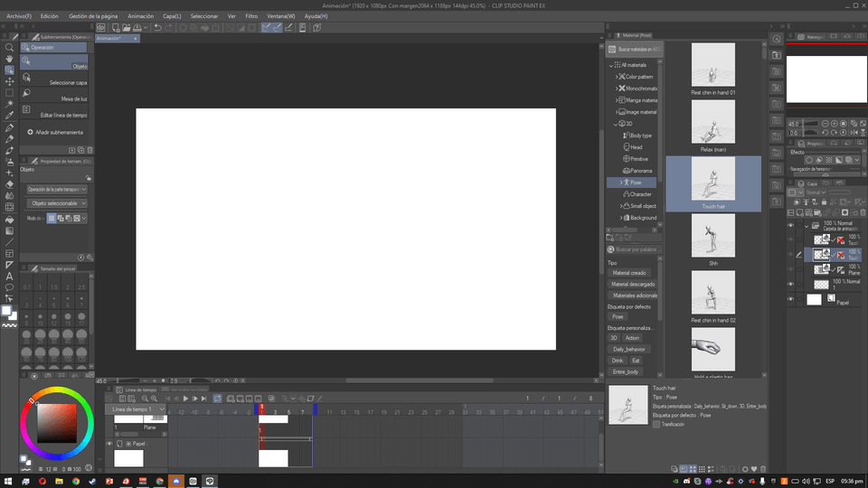Open the blending mode Normal dropdown
The image size is (868, 488).
click(x=816, y=192)
